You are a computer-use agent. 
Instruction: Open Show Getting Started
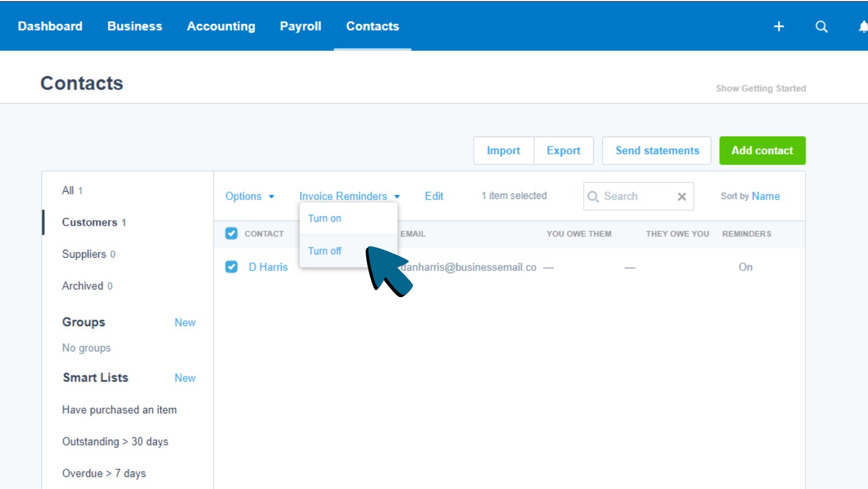[x=761, y=88]
